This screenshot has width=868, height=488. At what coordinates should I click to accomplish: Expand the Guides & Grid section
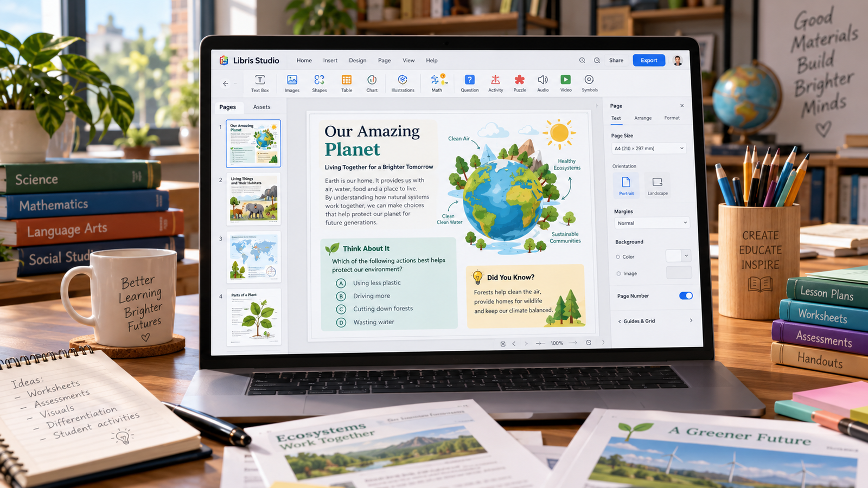point(655,321)
